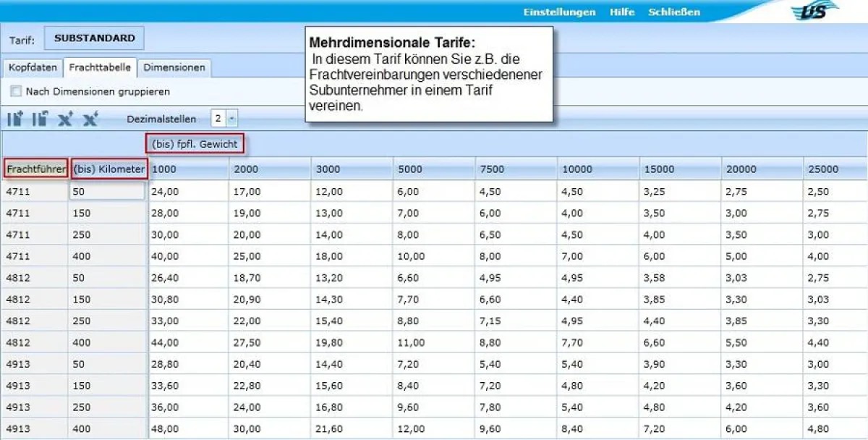Open the Einstellungen menu

point(559,12)
